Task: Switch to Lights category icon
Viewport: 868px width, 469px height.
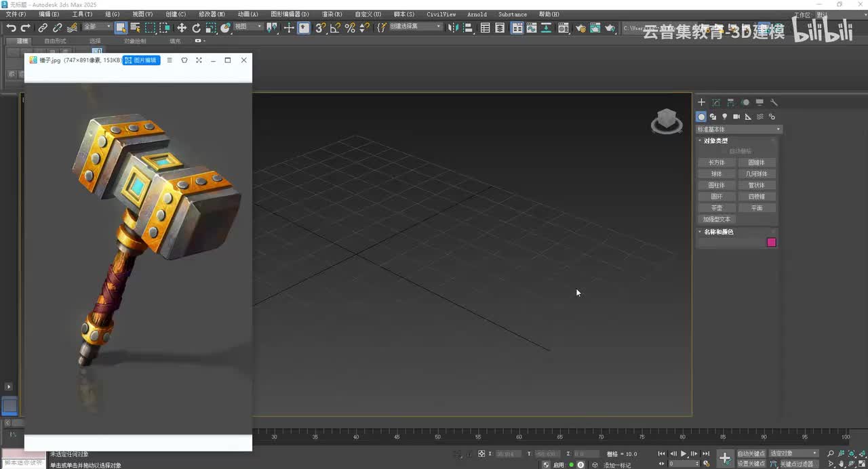Action: click(x=724, y=117)
